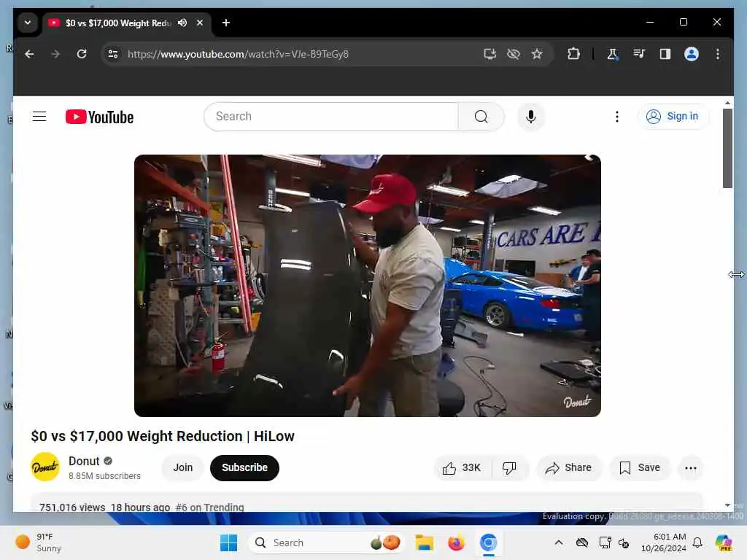Screen dimensions: 747x560
Task: Launch Firefox from the taskbar
Action: [457, 542]
